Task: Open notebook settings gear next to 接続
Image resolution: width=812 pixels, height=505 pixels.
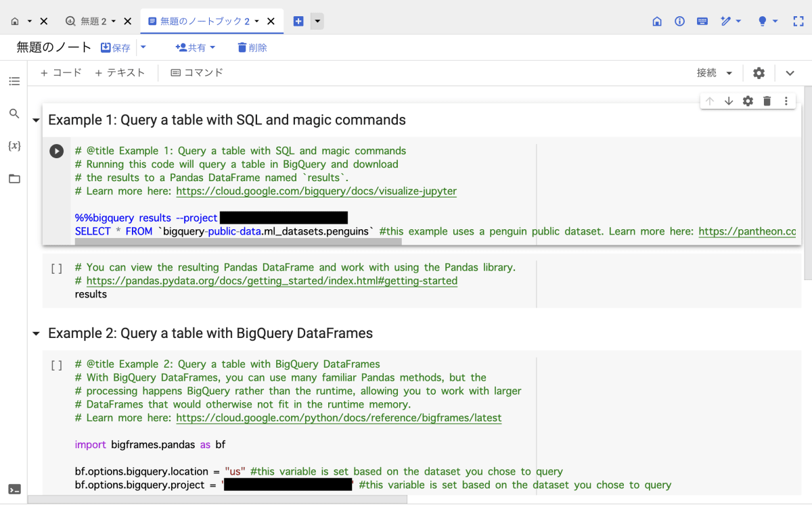Action: point(759,73)
